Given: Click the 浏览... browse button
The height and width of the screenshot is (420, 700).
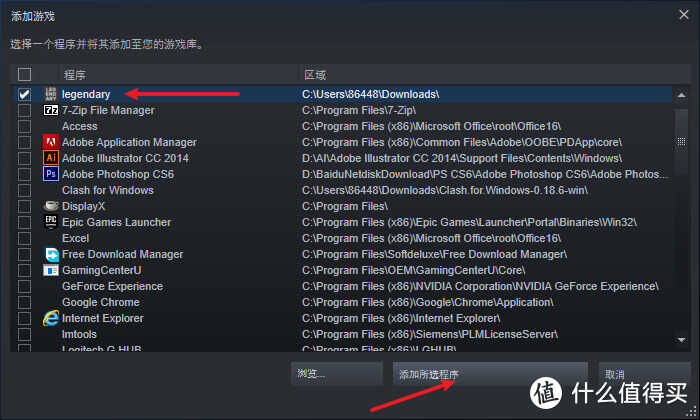Looking at the screenshot, I should (x=337, y=373).
